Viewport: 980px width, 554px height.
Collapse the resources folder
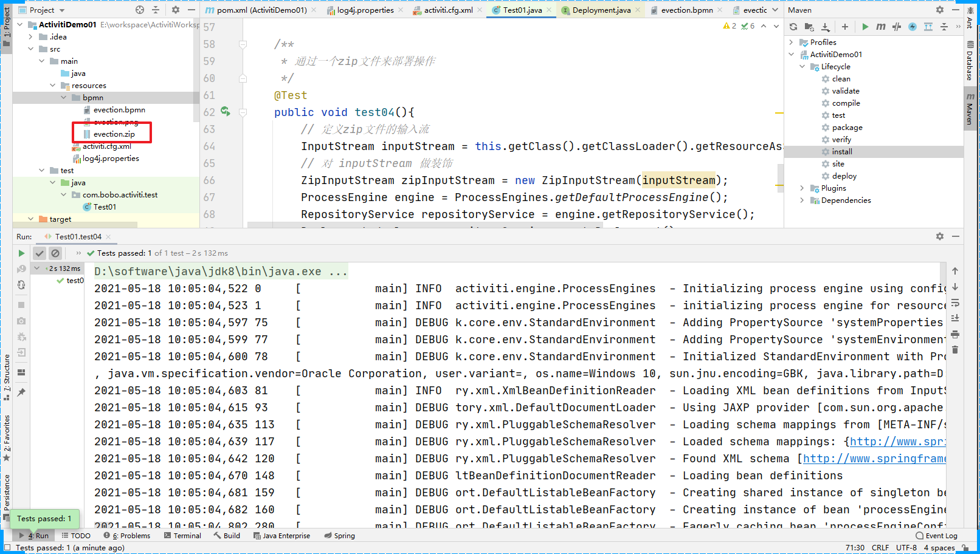pos(53,85)
